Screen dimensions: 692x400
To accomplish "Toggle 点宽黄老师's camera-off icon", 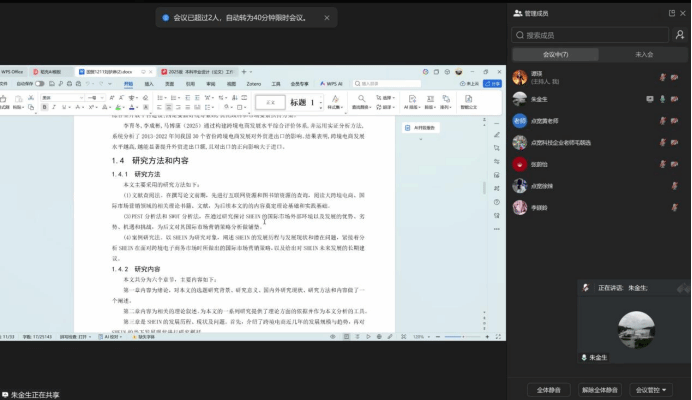I will (x=676, y=120).
